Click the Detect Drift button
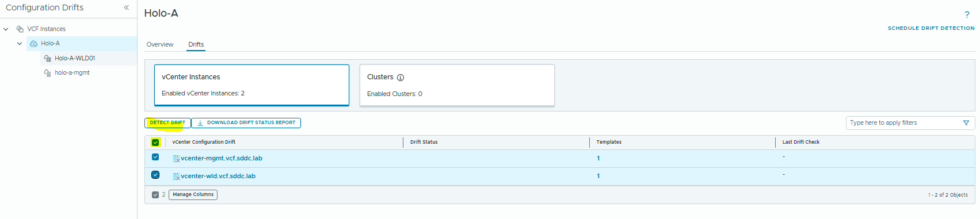 coord(167,123)
